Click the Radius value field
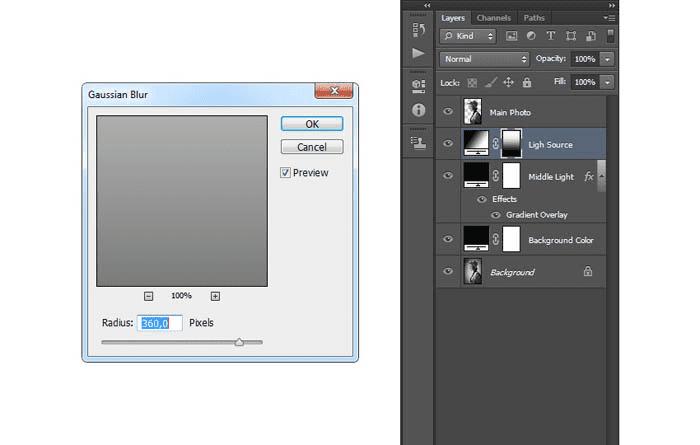This screenshot has width=700, height=445. [x=159, y=323]
